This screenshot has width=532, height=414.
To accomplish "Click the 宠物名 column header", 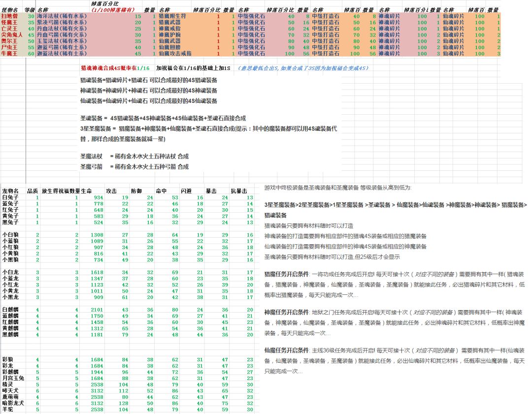I will coord(10,191).
